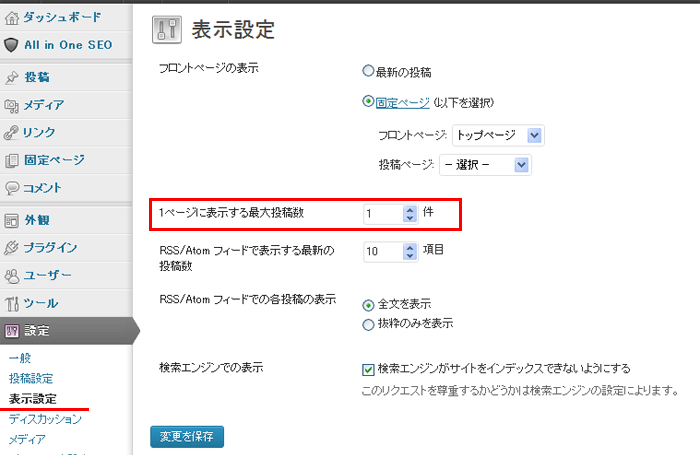Select the 抜粋のみを表示 radio button
The height and width of the screenshot is (455, 700).
tap(368, 323)
